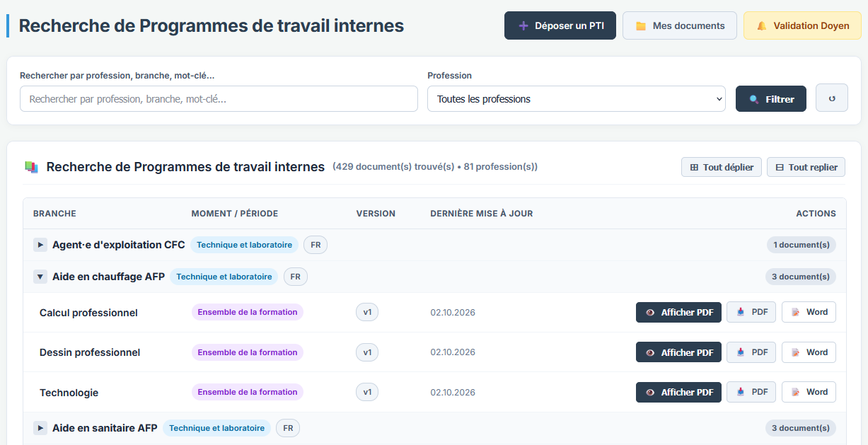
Task: Click the Word file icon for Technologie
Action: (x=796, y=391)
